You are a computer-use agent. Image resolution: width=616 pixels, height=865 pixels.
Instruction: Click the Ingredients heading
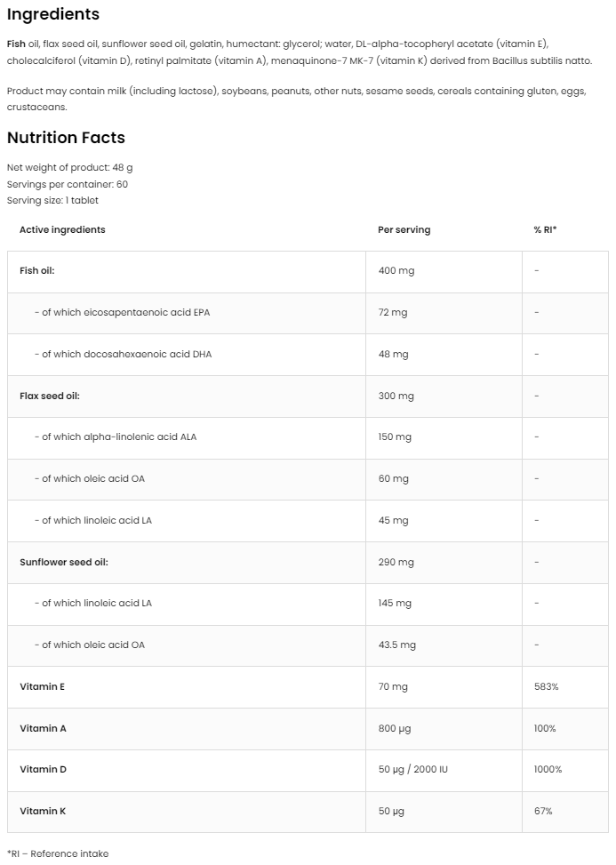point(53,15)
